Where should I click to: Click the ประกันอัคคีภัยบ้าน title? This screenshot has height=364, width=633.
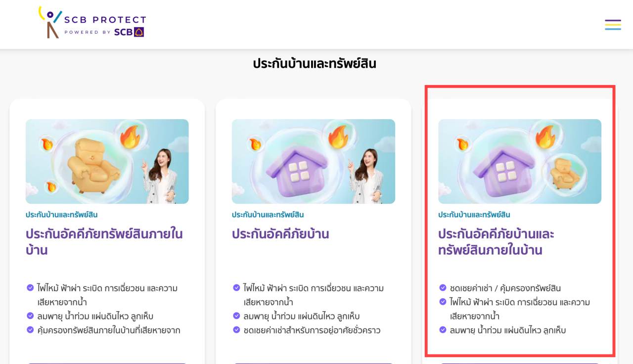[x=280, y=234]
